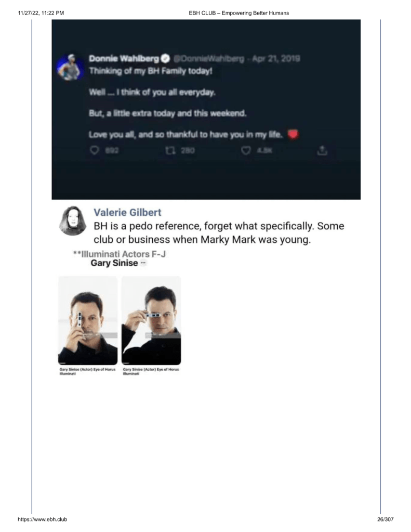Screen dimensions: 411x532
Task: Click the @DonnieWahlberg handle
Action: [208, 58]
